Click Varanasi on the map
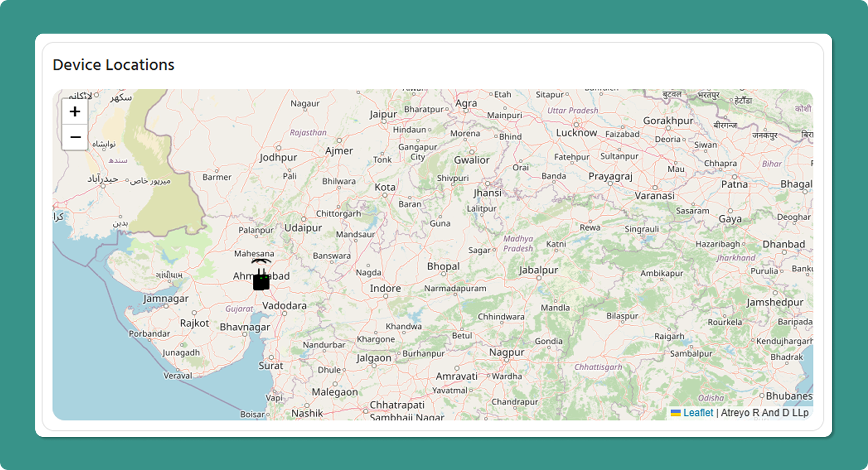Image resolution: width=868 pixels, height=470 pixels. pos(654,196)
